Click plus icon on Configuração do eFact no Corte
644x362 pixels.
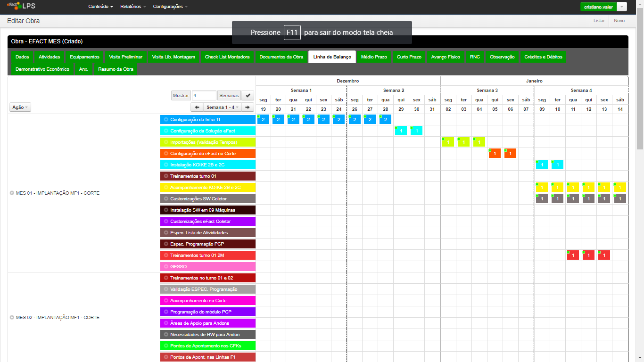pyautogui.click(x=166, y=154)
